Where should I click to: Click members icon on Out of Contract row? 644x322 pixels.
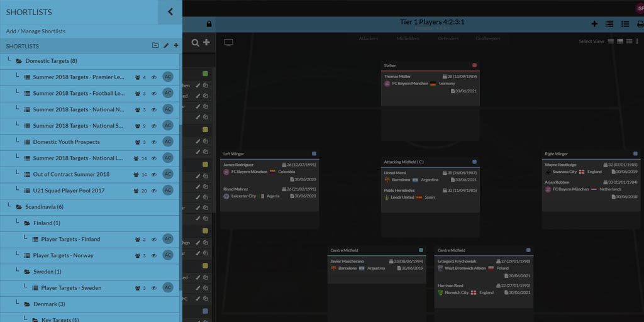[136, 175]
